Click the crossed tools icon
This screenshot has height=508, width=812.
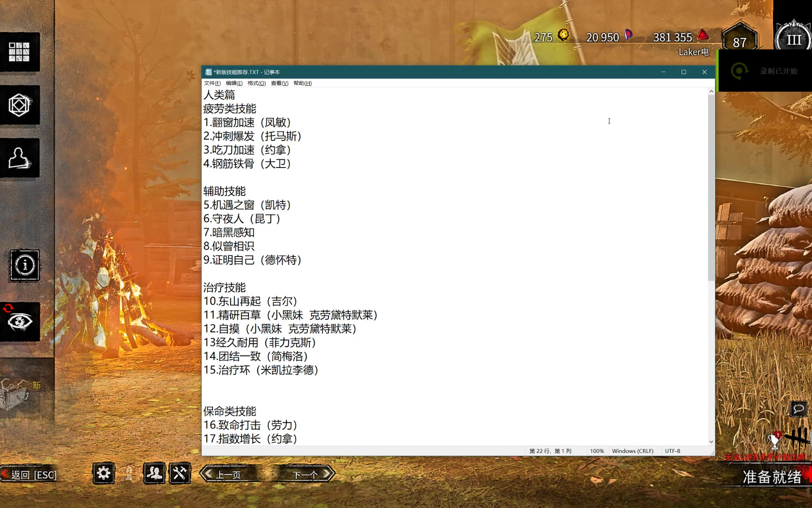coord(180,473)
